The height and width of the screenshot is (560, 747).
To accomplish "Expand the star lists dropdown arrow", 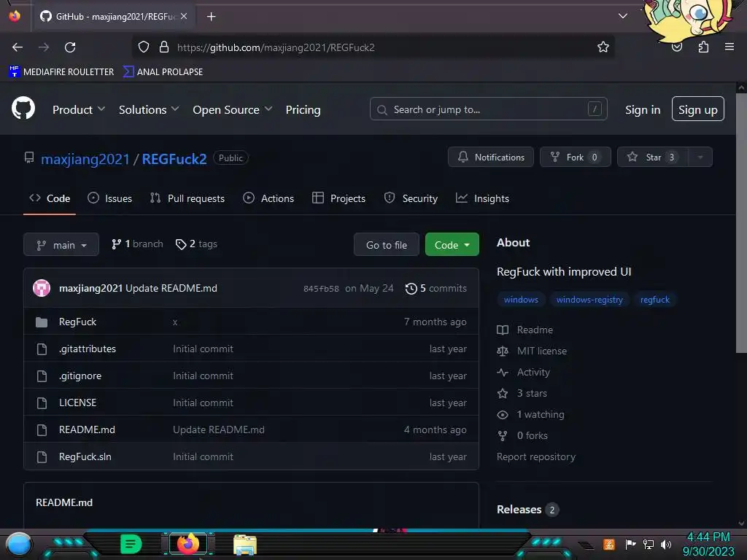I will pos(700,157).
